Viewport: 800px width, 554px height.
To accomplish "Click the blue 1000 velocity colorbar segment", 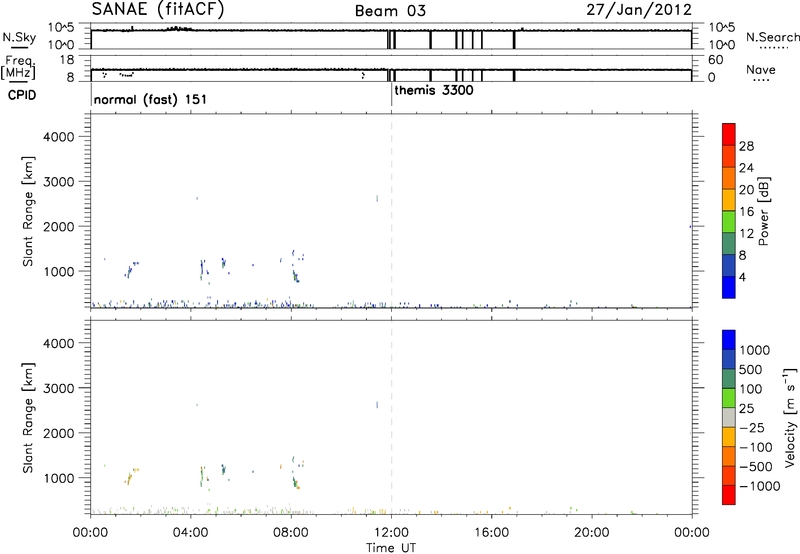I will click(x=729, y=340).
